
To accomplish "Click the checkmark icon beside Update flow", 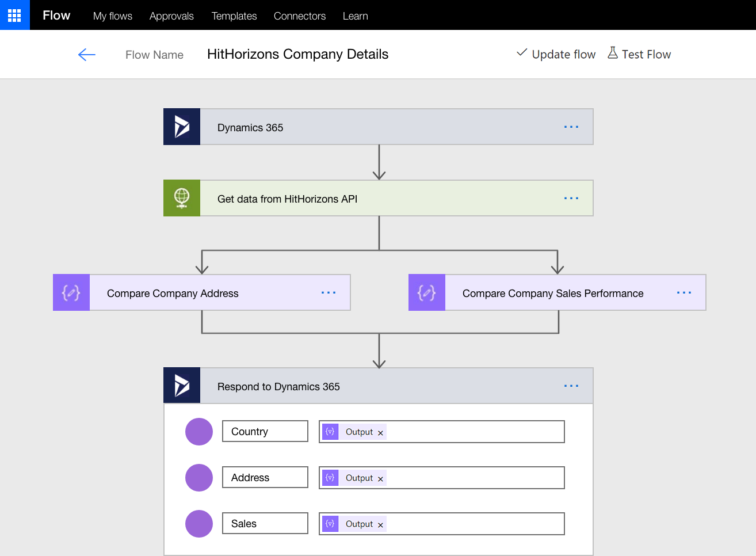I will point(522,52).
